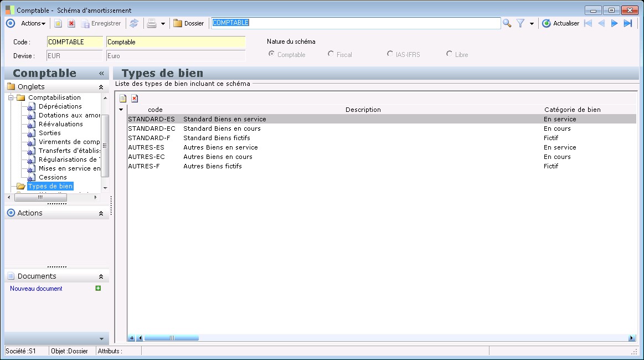The image size is (644, 360).
Task: Click tree horizontal scrollbar thumb
Action: 40,198
